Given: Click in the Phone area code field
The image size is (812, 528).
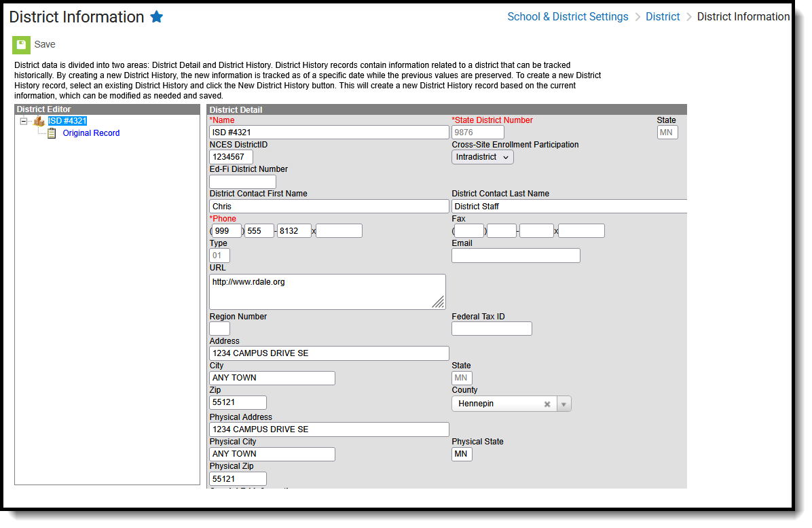Looking at the screenshot, I should point(227,230).
